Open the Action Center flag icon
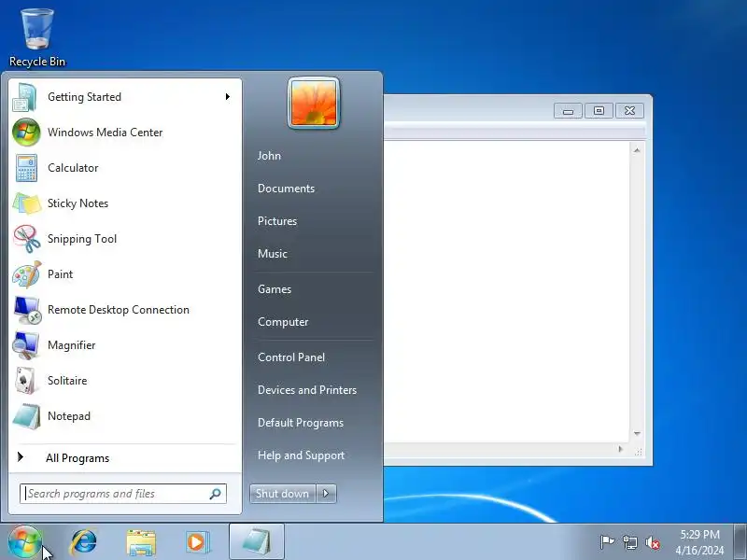747x560 pixels. point(607,542)
